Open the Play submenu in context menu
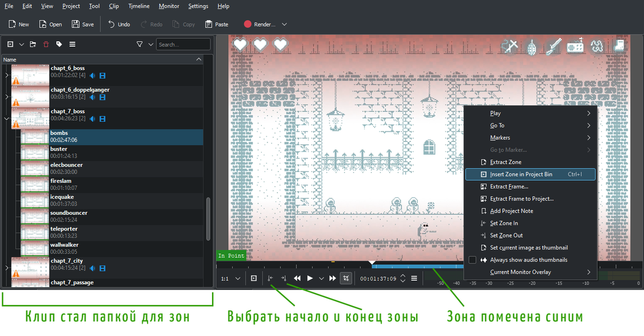Image resolution: width=644 pixels, height=336 pixels. coord(530,113)
